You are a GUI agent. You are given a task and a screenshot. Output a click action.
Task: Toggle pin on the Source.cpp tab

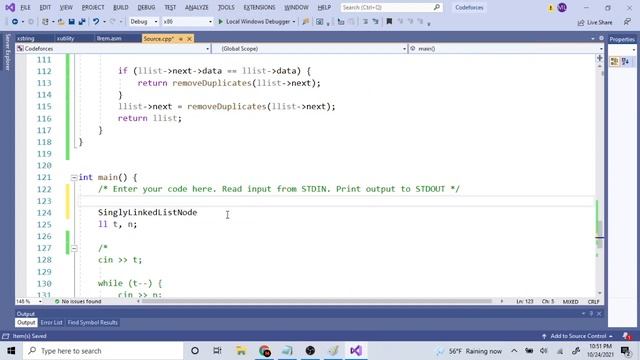pos(181,39)
